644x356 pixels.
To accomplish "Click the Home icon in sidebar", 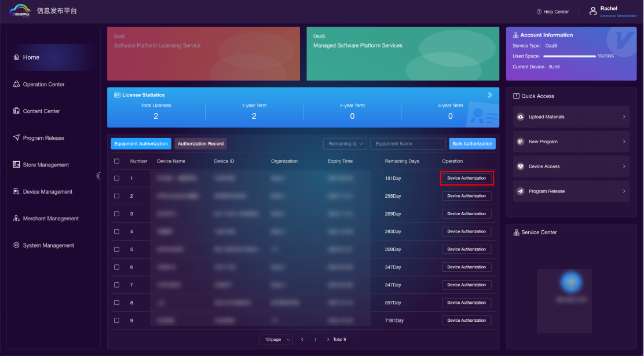I will click(16, 57).
